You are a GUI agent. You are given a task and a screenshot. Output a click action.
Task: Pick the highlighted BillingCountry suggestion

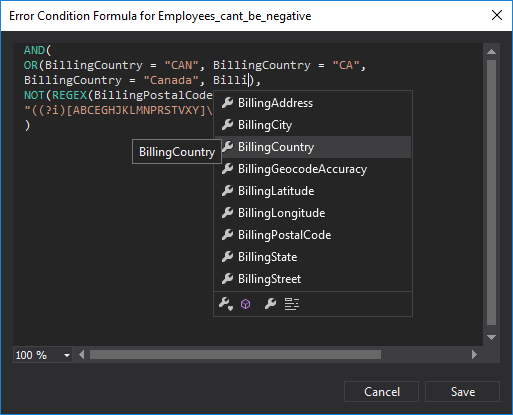(313, 147)
